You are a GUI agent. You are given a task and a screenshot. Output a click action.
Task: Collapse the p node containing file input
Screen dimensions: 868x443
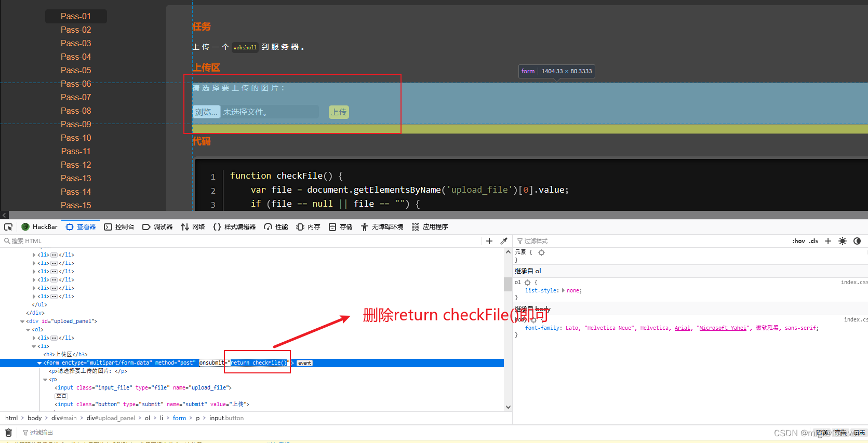(x=45, y=380)
